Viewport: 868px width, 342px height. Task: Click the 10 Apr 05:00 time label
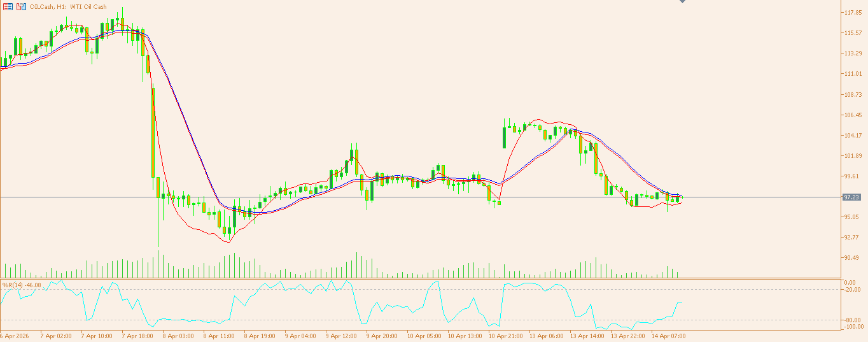click(423, 336)
